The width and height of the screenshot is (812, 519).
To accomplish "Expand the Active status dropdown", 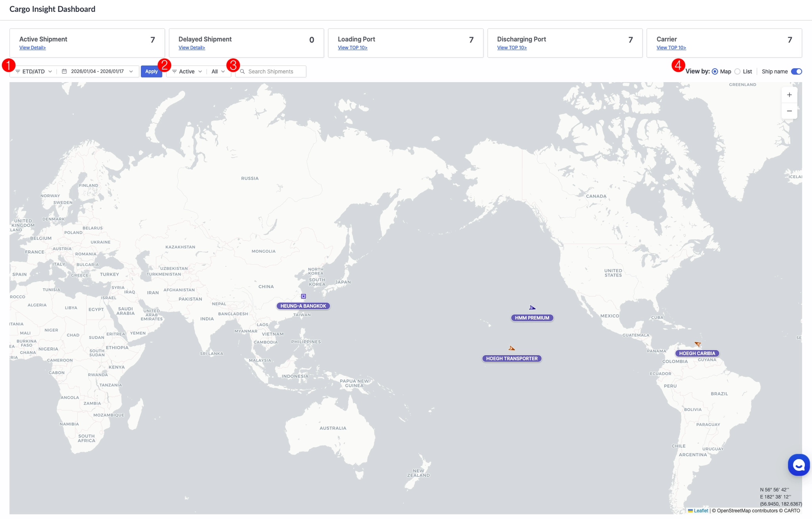I will coord(187,71).
